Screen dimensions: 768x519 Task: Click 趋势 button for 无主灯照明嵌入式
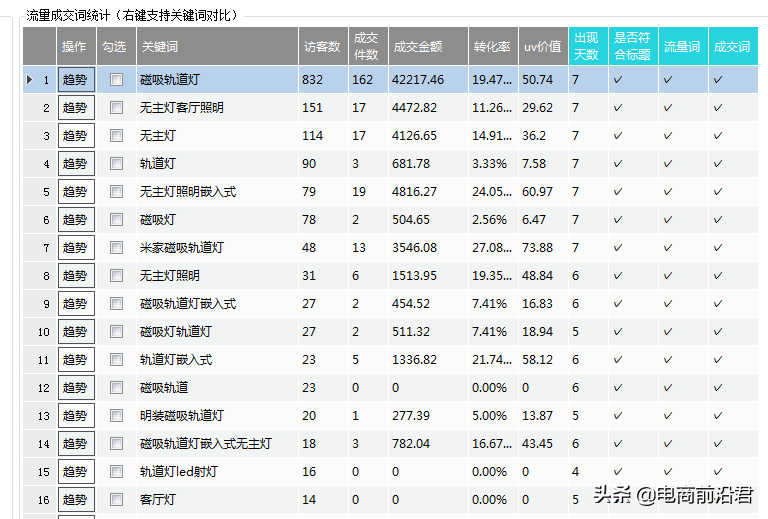point(76,191)
